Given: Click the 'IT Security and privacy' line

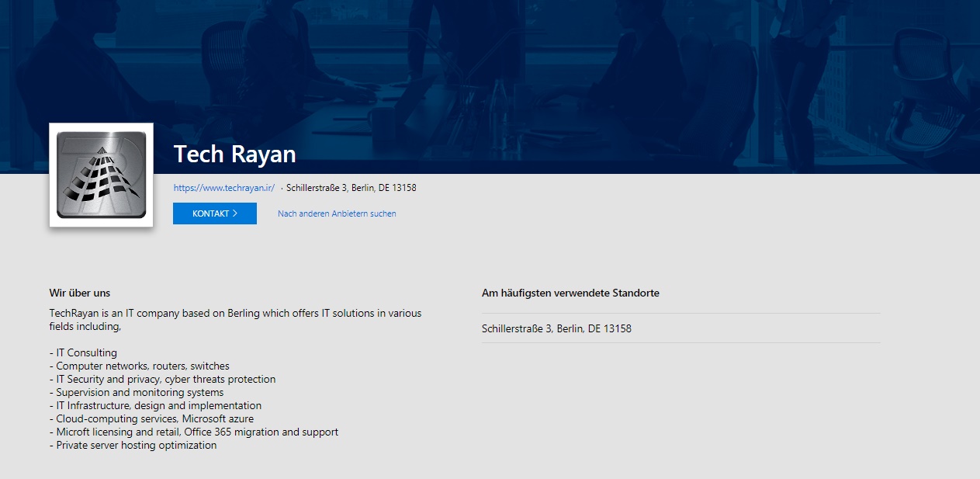Looking at the screenshot, I should 162,380.
